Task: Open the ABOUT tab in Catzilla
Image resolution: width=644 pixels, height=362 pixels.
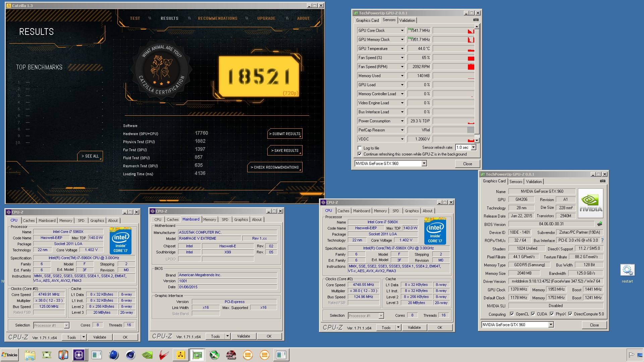Action: tap(303, 18)
